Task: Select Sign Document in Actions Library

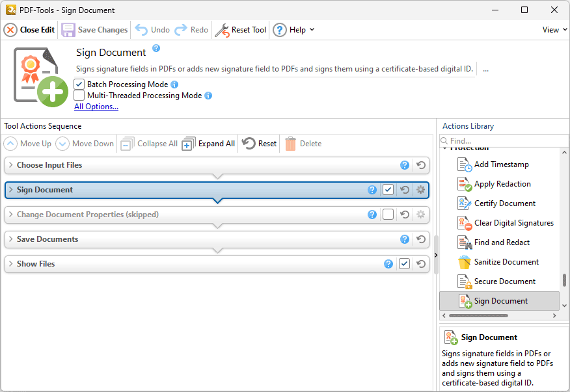Action: [x=500, y=301]
